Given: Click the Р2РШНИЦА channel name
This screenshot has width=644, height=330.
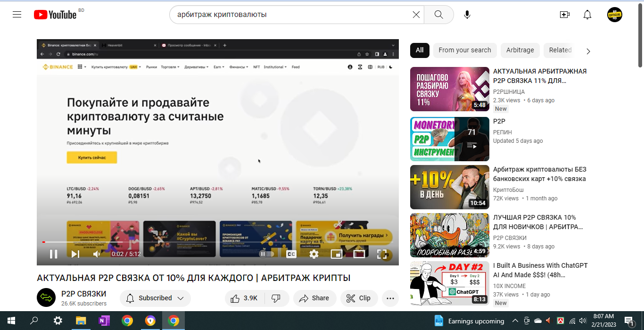Looking at the screenshot, I should coord(509,91).
